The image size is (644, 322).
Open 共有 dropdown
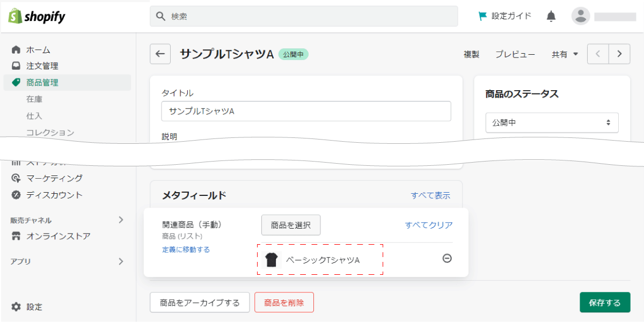tap(565, 54)
